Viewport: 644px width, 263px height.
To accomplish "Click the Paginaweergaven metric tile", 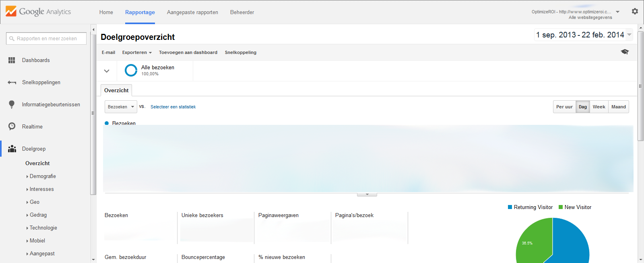I will 293,228.
